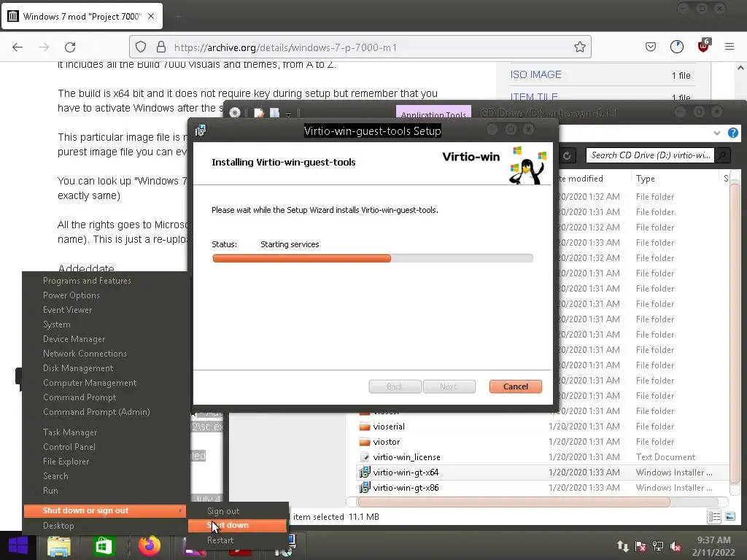Expand the Explorer ribbon chevron
747x560 pixels.
[716, 133]
